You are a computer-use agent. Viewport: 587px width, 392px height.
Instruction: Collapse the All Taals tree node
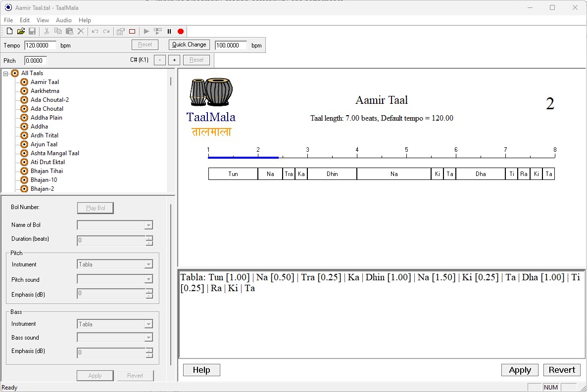click(5, 74)
